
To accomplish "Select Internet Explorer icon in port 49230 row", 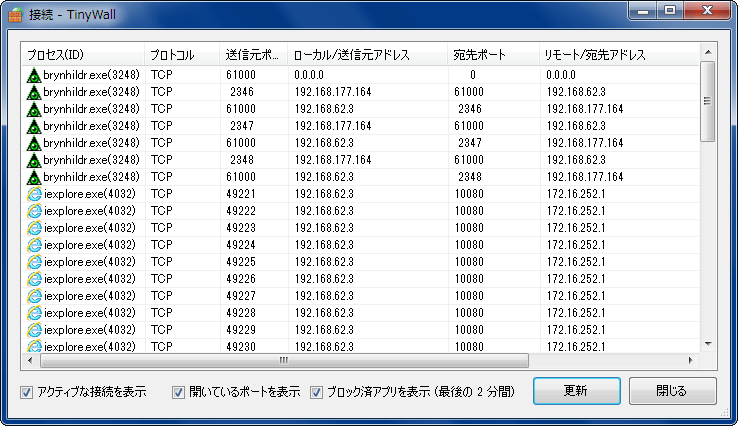I will coord(34,346).
